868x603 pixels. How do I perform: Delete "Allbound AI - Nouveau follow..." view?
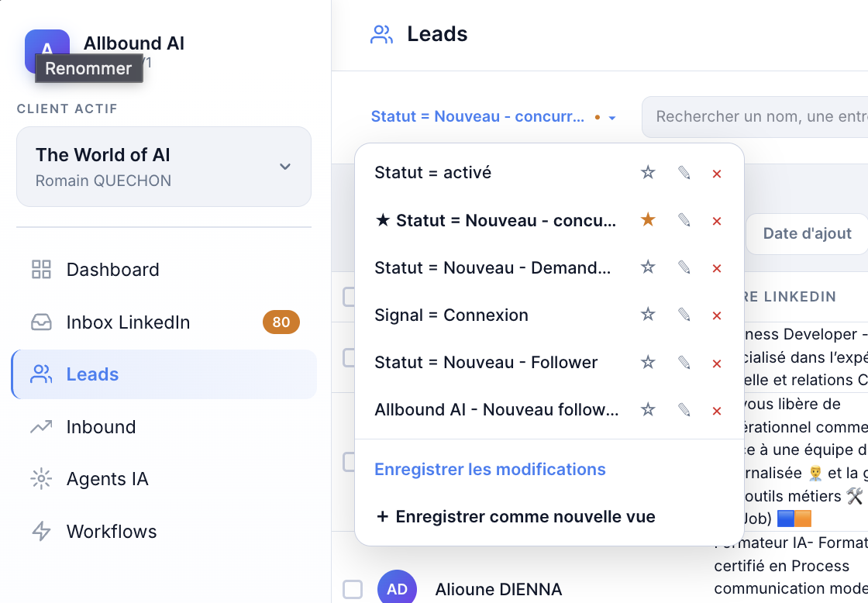tap(717, 411)
